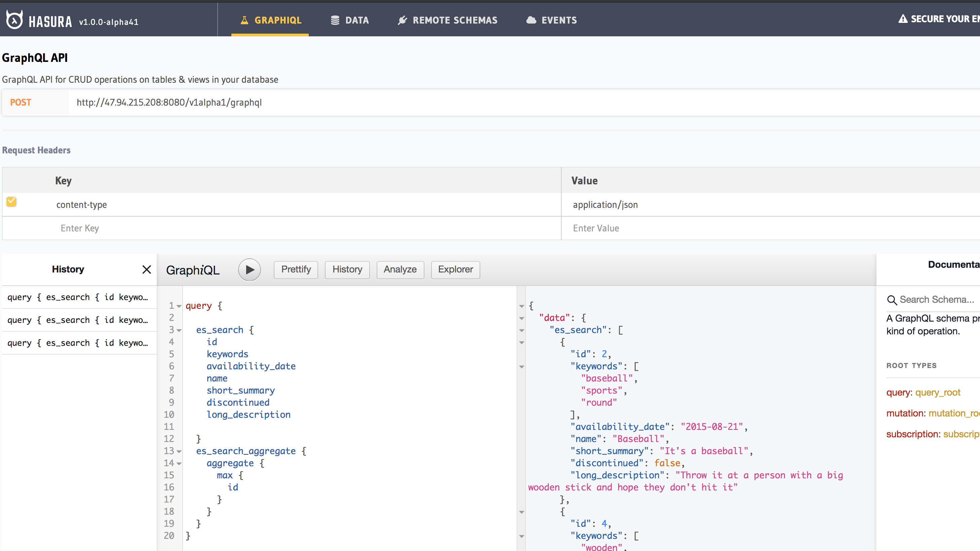
Task: Collapse the es_search block on line 3
Action: tap(179, 330)
